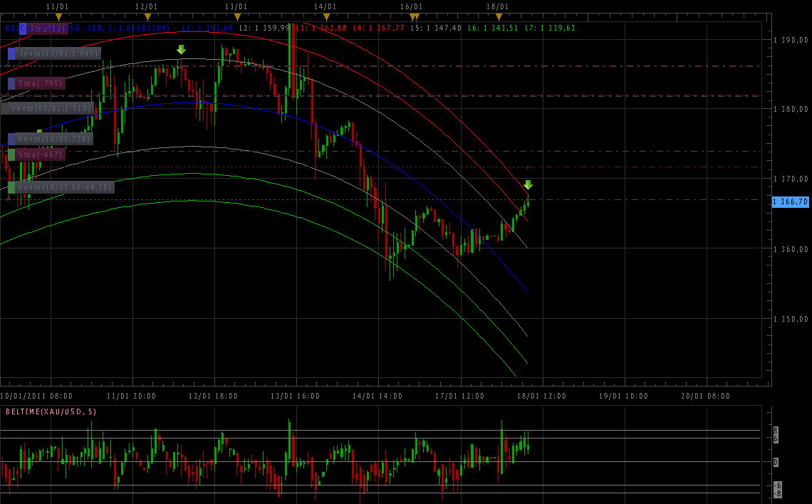
Task: Click the green arrow above the latest candle
Action: click(x=528, y=185)
